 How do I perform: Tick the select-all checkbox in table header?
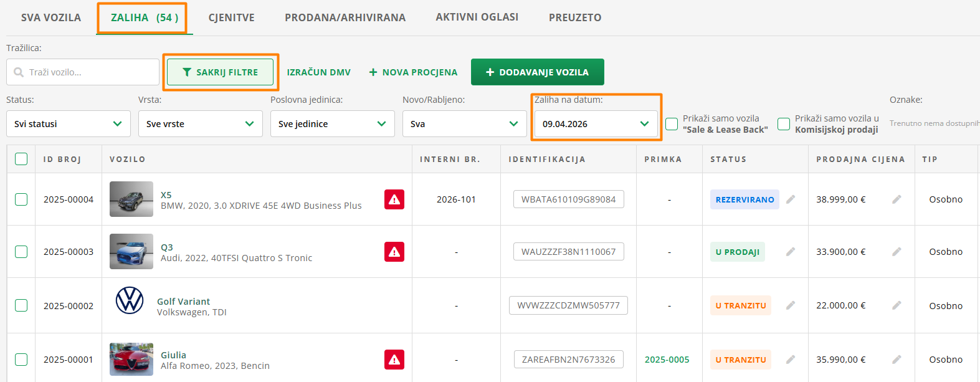21,159
